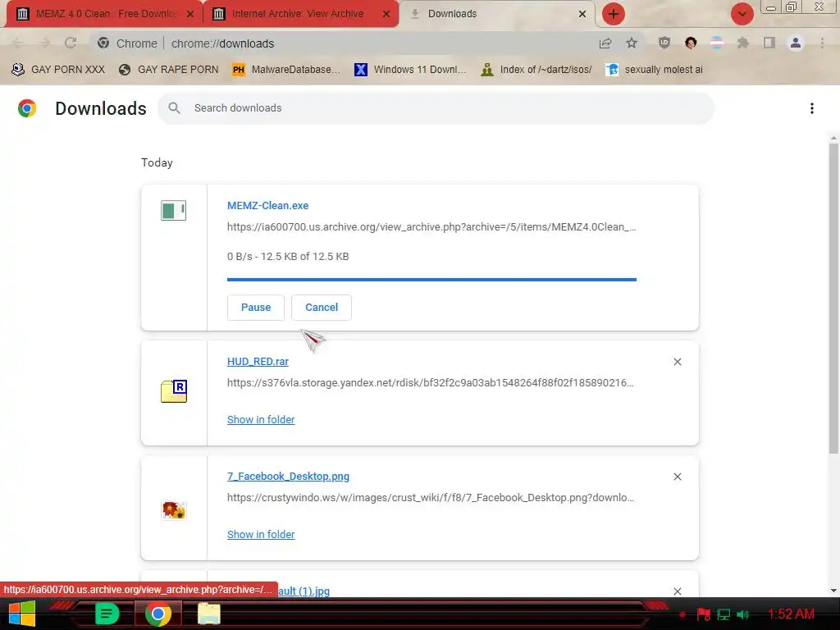This screenshot has width=840, height=630.
Task: Open the avatar face extension icon
Action: click(691, 43)
